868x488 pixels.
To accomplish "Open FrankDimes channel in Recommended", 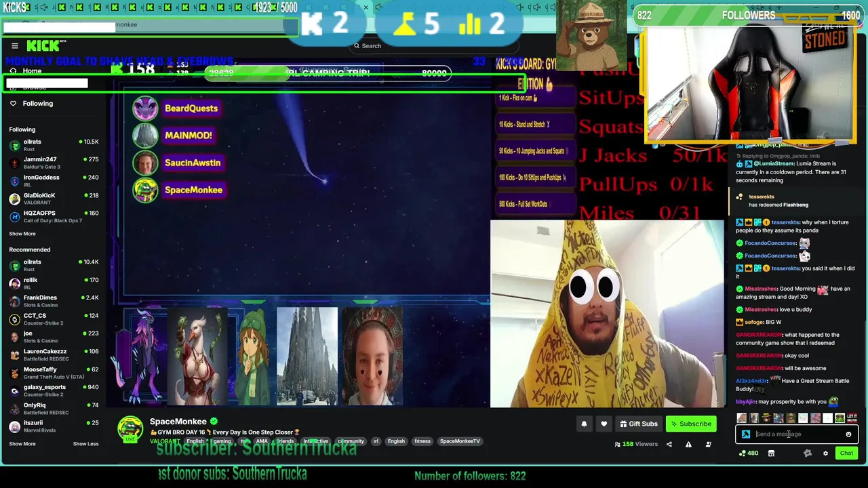I will pos(54,302).
